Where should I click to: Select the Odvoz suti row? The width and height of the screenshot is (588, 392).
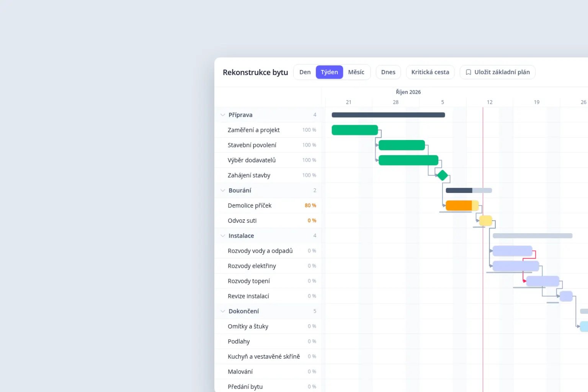point(268,221)
